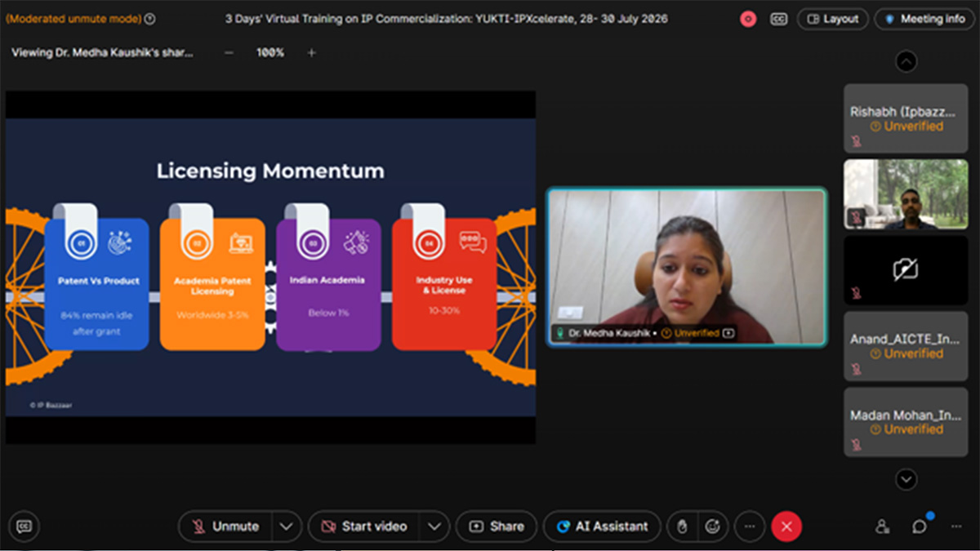Screen dimensions: 980x551
Task: Open the Layout menu
Action: pyautogui.click(x=833, y=19)
